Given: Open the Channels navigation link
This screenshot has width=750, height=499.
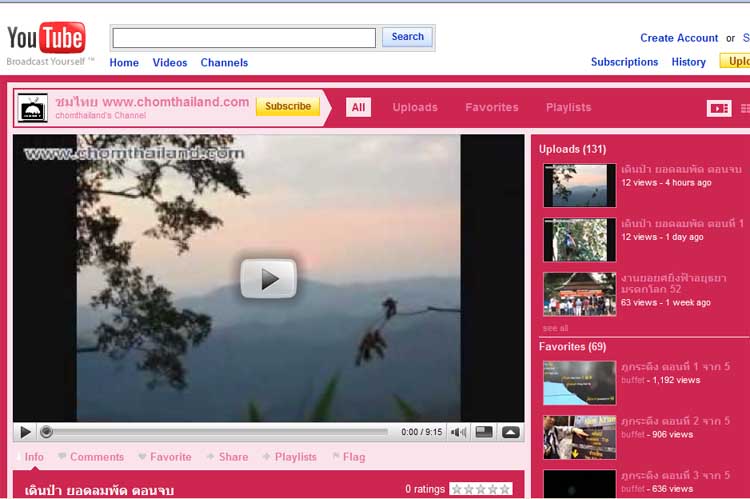Looking at the screenshot, I should tap(224, 63).
